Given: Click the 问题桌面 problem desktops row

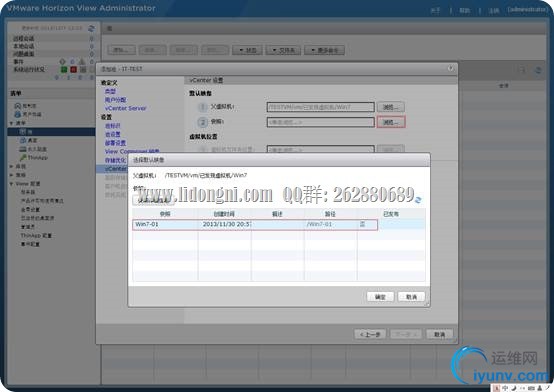Looking at the screenshot, I should [53, 54].
